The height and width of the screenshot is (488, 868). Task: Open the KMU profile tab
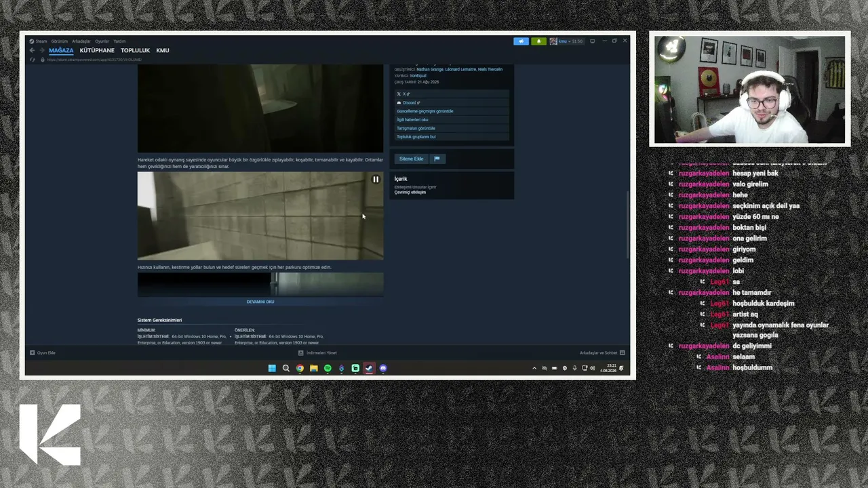pos(163,51)
